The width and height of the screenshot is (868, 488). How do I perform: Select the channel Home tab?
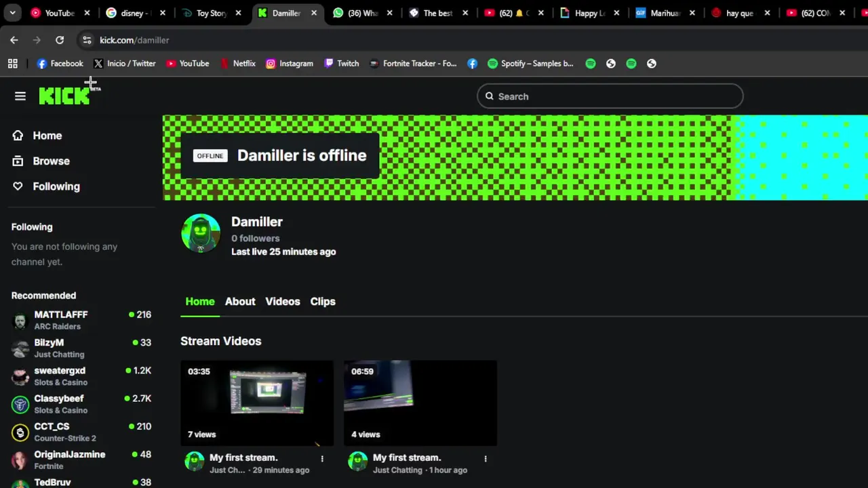(x=200, y=302)
